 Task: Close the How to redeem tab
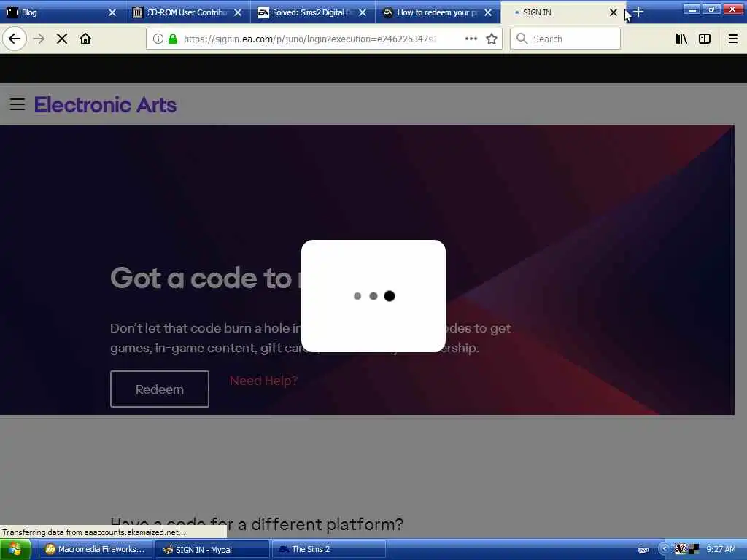tap(488, 12)
